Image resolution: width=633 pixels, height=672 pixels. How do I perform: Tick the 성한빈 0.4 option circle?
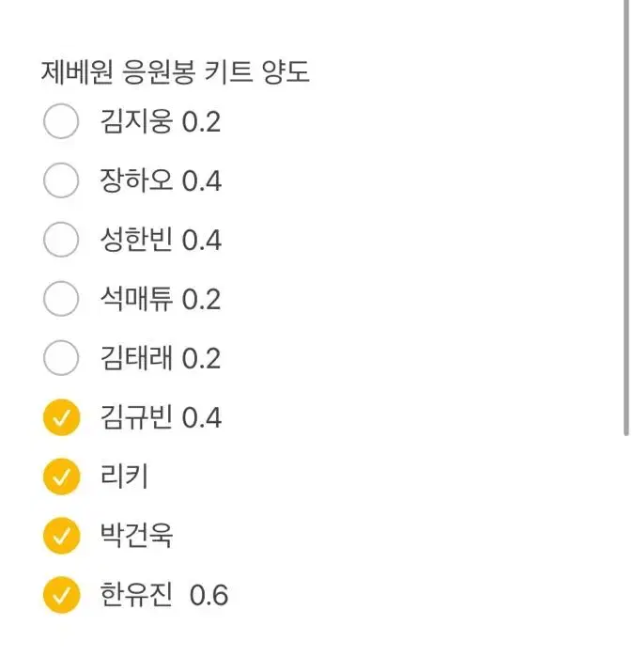click(x=61, y=241)
